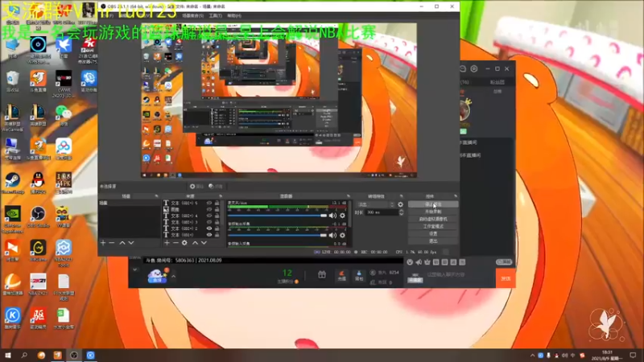Add a new scene with the plus icon

[103, 243]
